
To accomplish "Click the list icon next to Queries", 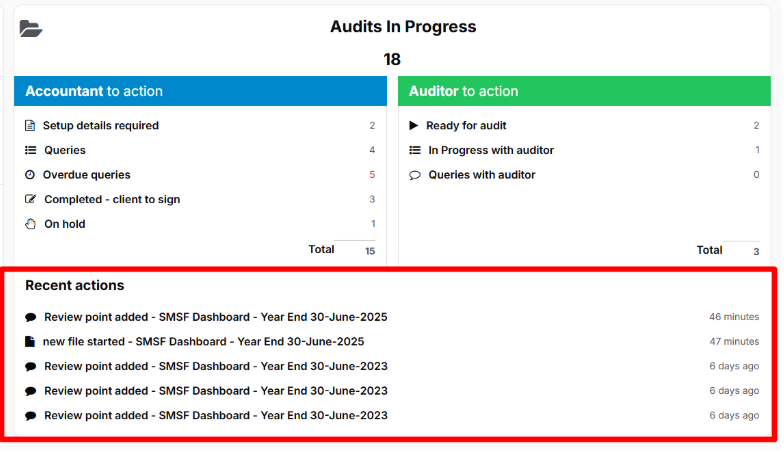I will click(30, 150).
